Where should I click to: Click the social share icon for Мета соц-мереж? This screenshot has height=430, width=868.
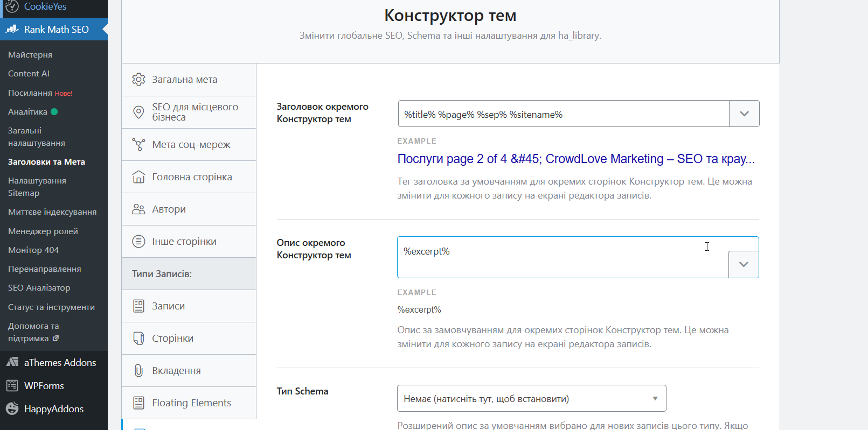coord(138,144)
